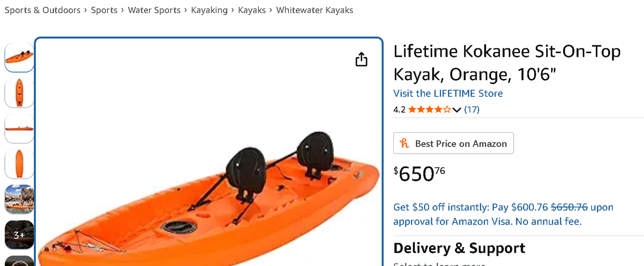This screenshot has height=266, width=644.
Task: Open the lifestyle photo thumbnail with rocks
Action: pos(19,199)
